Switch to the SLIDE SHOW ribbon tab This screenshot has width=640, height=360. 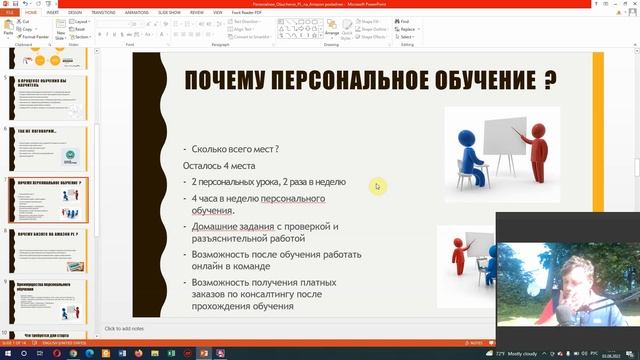click(x=169, y=13)
